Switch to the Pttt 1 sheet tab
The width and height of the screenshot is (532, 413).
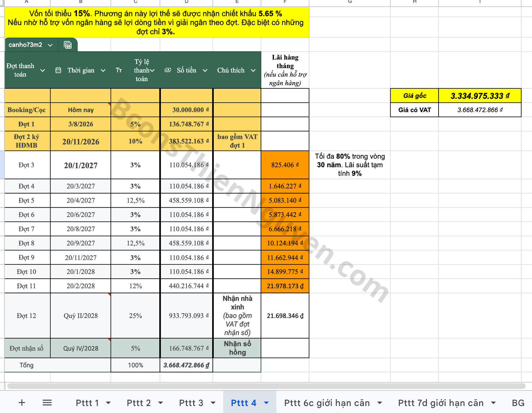point(87,403)
